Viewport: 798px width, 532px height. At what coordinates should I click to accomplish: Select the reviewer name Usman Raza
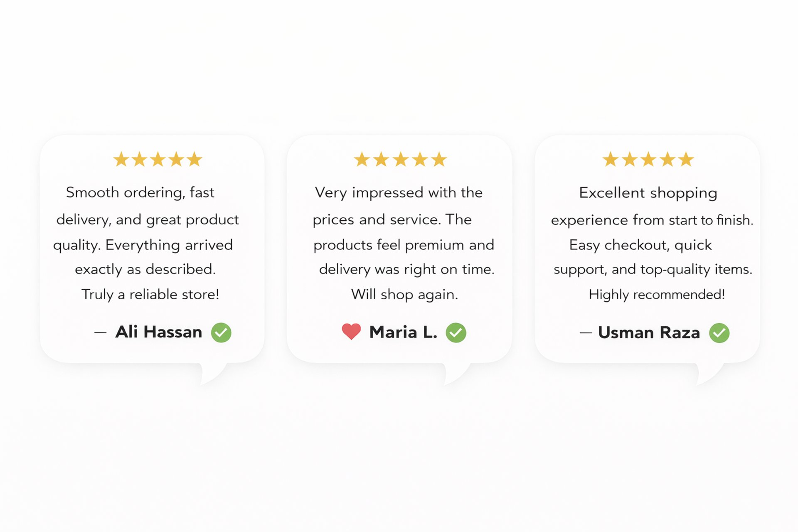point(649,332)
